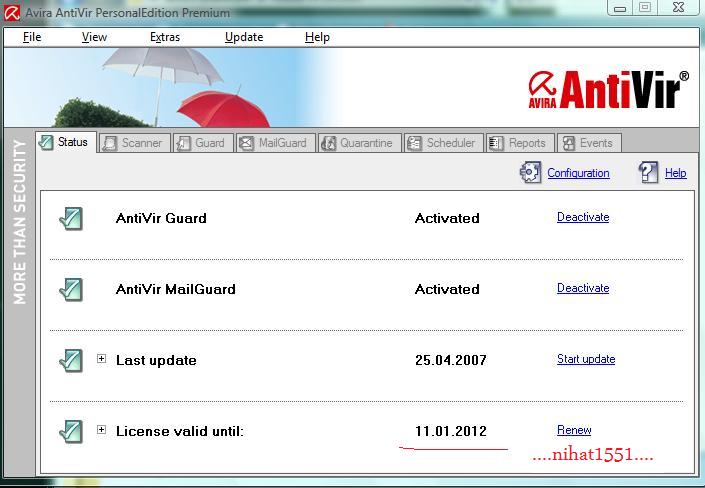Click the Avira AntiVir logo in banner
Image resolution: width=705 pixels, height=488 pixels.
tap(608, 90)
